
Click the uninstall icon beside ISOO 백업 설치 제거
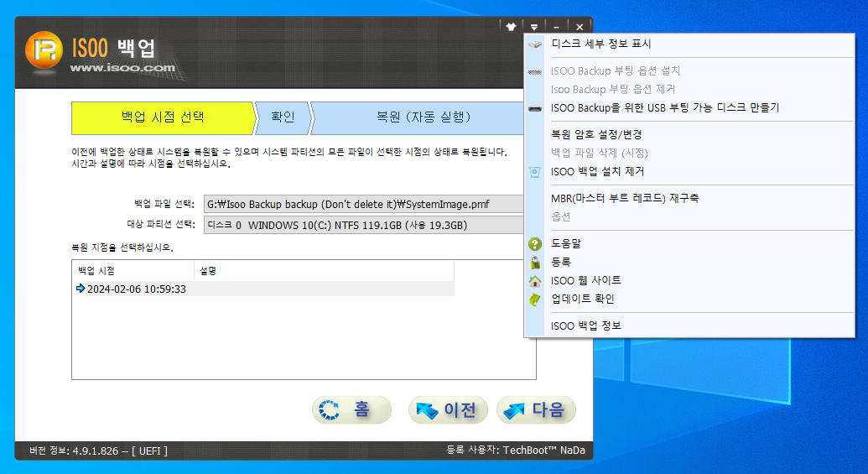point(535,172)
